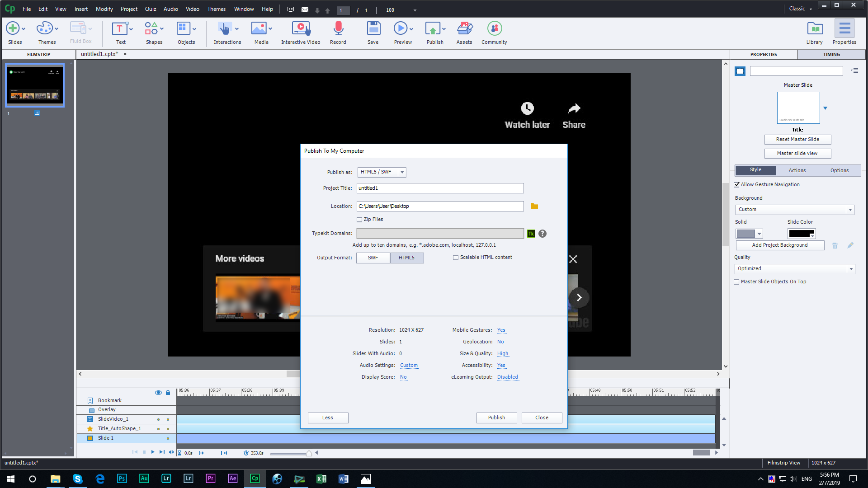Click the Slides add icon
Image resolution: width=868 pixels, height=488 pixels.
(13, 28)
